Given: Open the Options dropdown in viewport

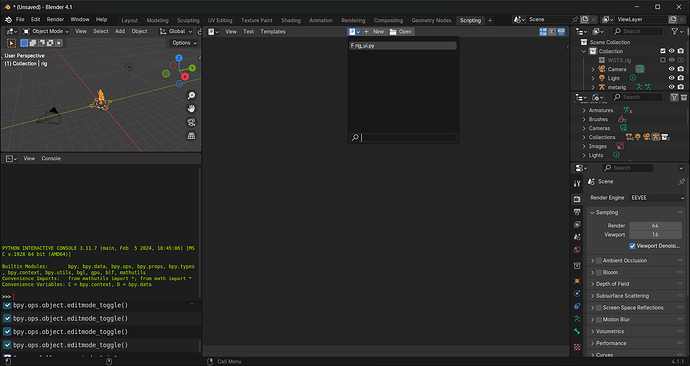Looking at the screenshot, I should click(184, 43).
